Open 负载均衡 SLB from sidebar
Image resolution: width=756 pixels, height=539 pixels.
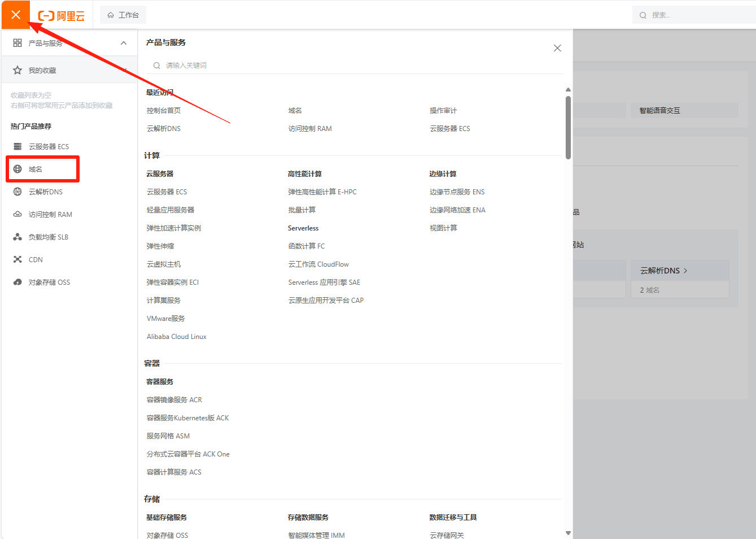click(49, 237)
